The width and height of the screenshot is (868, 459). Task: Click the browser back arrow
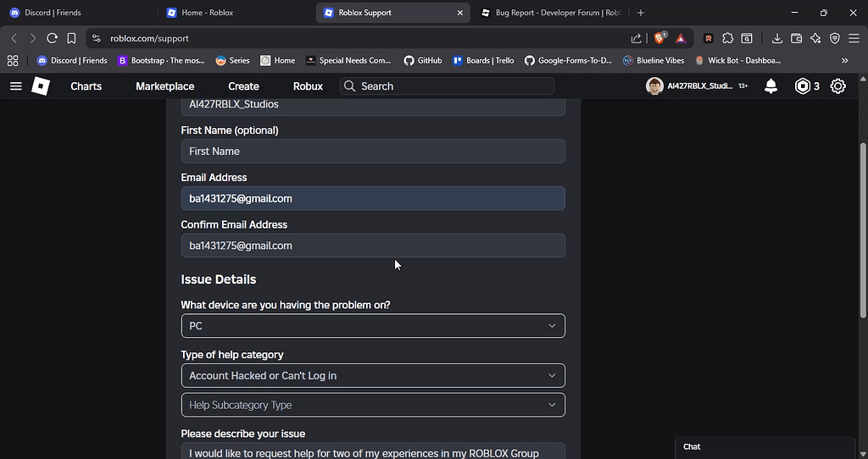pos(14,38)
